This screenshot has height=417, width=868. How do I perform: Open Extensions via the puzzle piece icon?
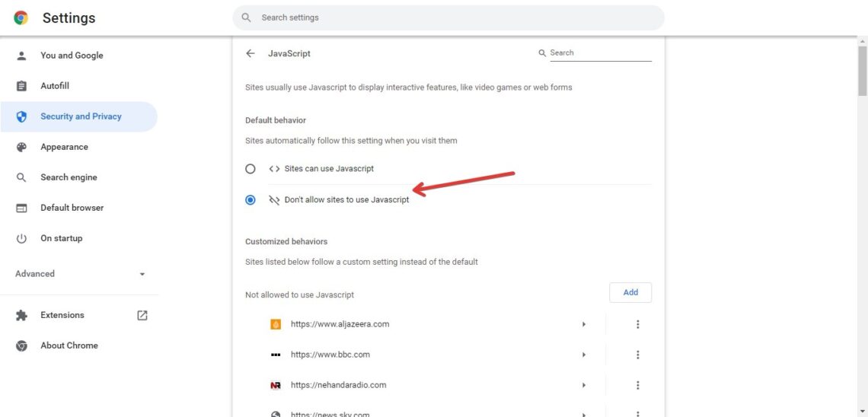coord(21,315)
